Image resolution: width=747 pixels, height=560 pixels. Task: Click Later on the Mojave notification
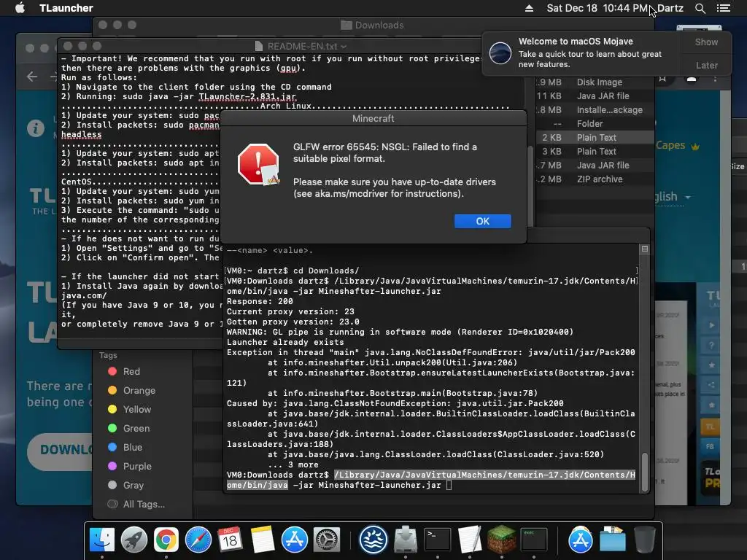click(706, 65)
